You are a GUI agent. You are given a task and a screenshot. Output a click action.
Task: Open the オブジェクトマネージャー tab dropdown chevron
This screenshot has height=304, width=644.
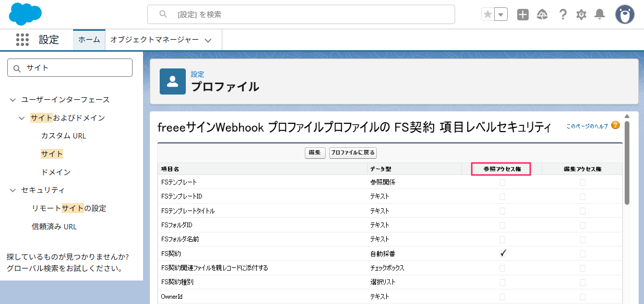[208, 40]
